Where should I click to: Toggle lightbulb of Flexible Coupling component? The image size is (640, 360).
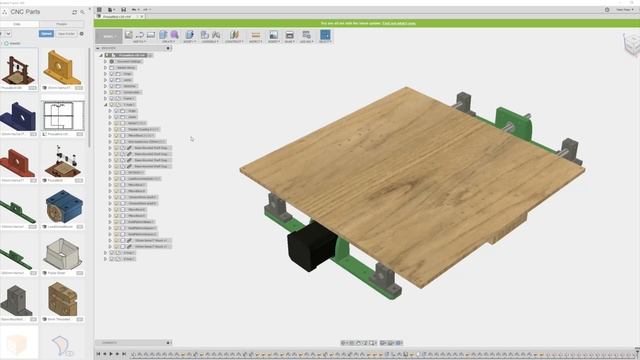(116, 129)
